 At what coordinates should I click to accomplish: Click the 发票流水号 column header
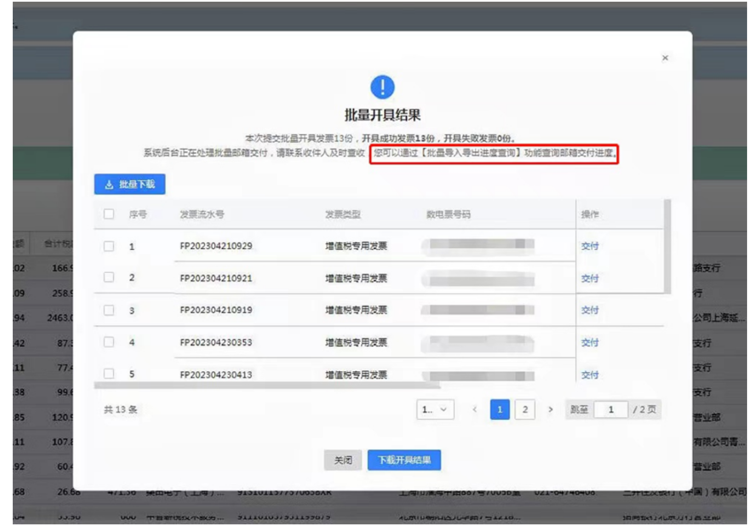pyautogui.click(x=202, y=214)
